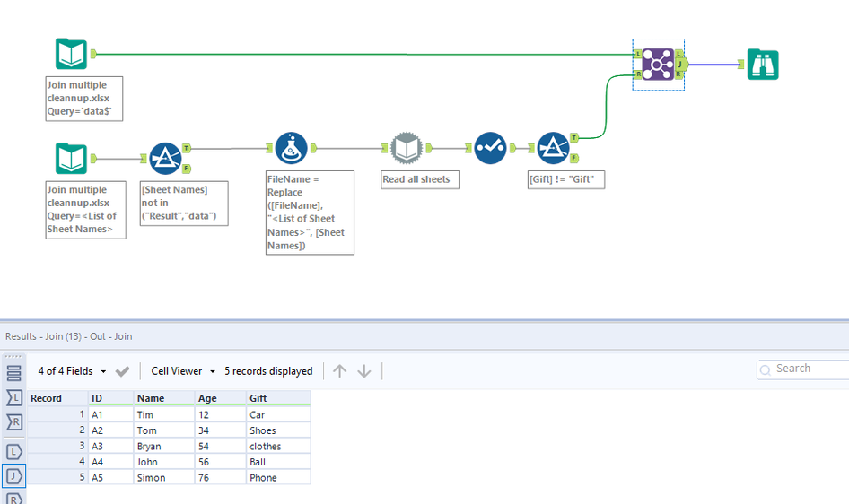The image size is (849, 504).
Task: Click the Join tool J output anchor
Action: (x=682, y=65)
